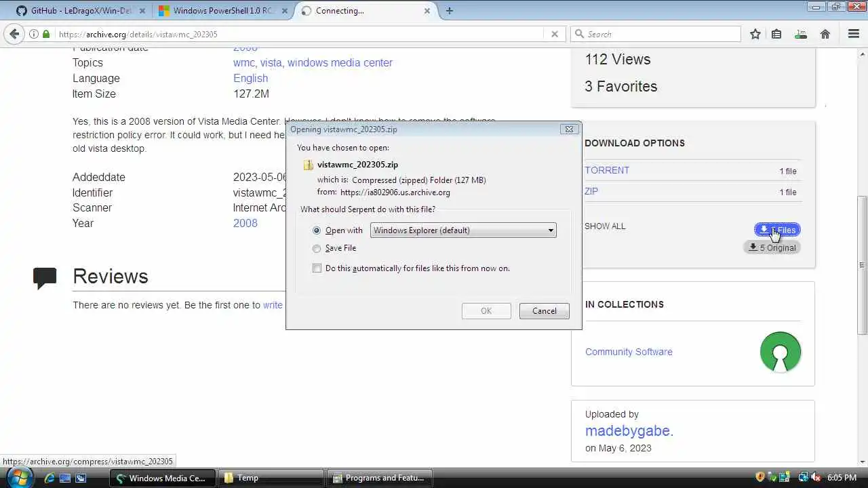Image resolution: width=868 pixels, height=488 pixels.
Task: Click Cancel in the download dialog
Action: (x=544, y=311)
